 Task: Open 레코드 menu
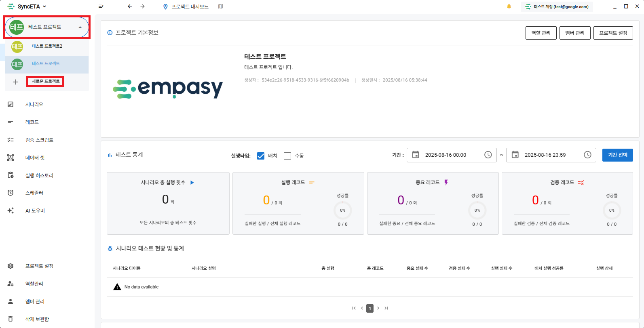point(32,122)
